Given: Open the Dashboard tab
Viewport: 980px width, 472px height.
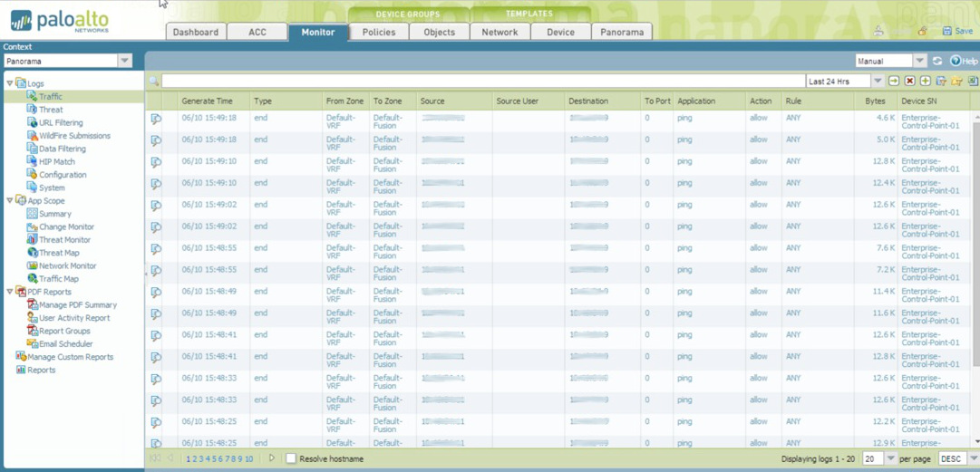Looking at the screenshot, I should point(196,32).
